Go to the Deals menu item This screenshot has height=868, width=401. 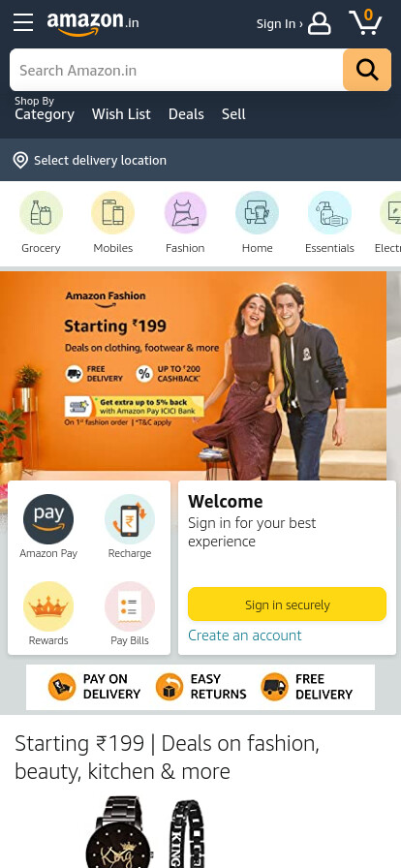coord(186,114)
